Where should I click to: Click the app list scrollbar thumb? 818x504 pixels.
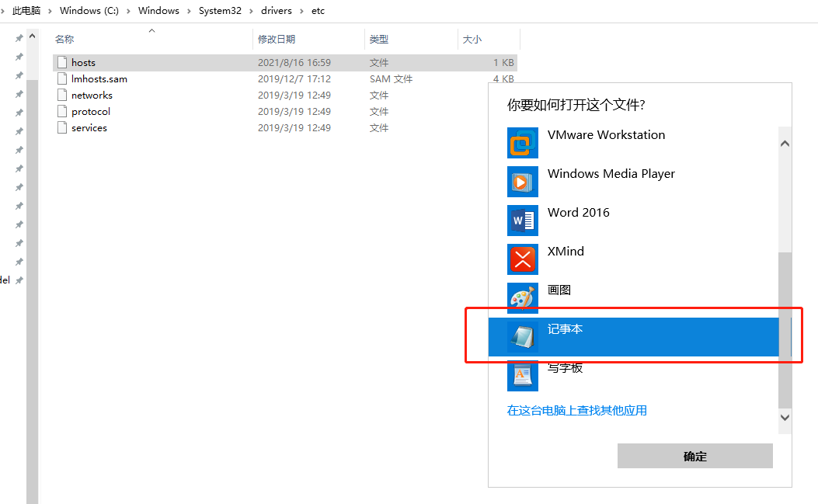[785, 330]
